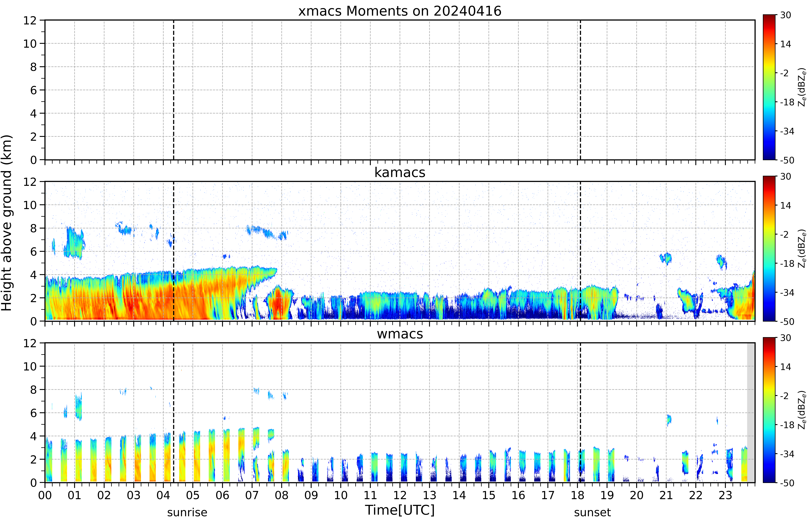Click the sunrise dashed line in xmacs panel
Viewport: 812px width, 524px height.
(173, 90)
